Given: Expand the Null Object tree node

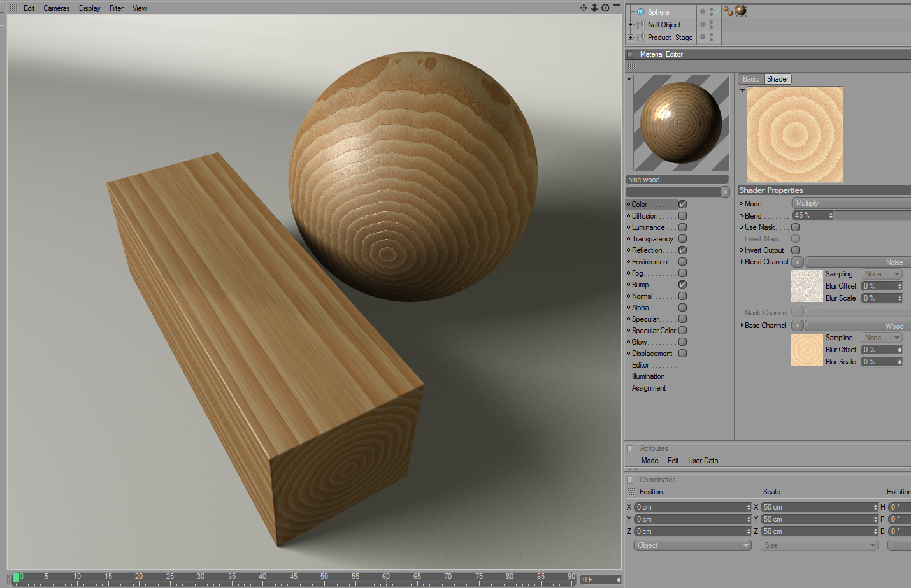Looking at the screenshot, I should click(x=631, y=25).
